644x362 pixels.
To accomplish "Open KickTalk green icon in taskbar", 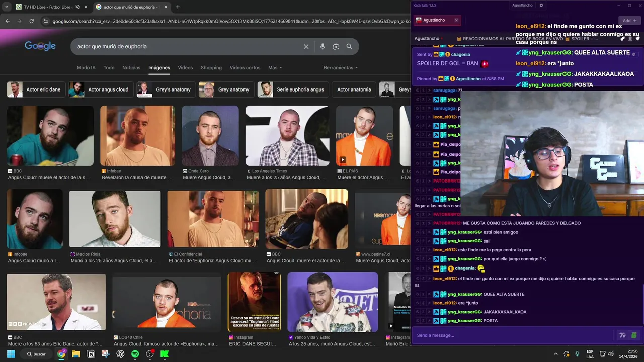I will click(165, 354).
